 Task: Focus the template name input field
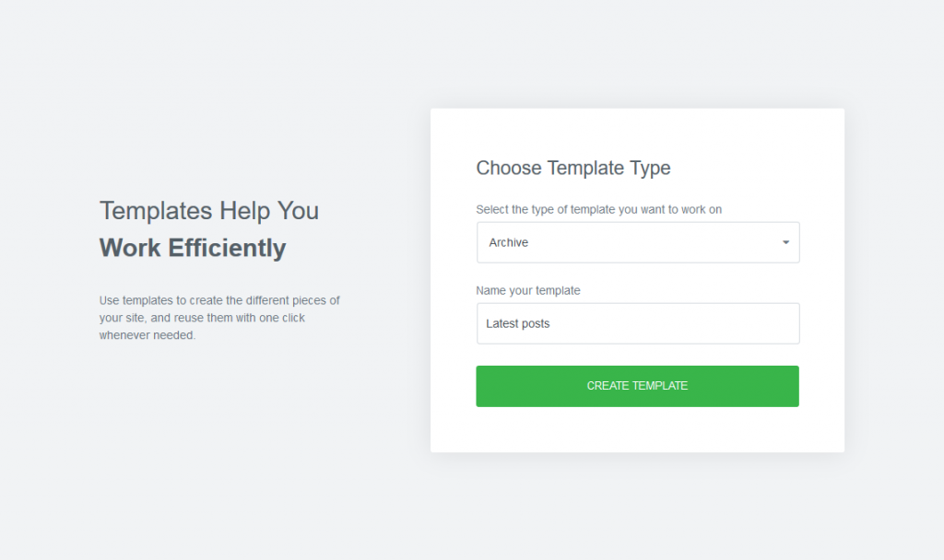click(637, 323)
